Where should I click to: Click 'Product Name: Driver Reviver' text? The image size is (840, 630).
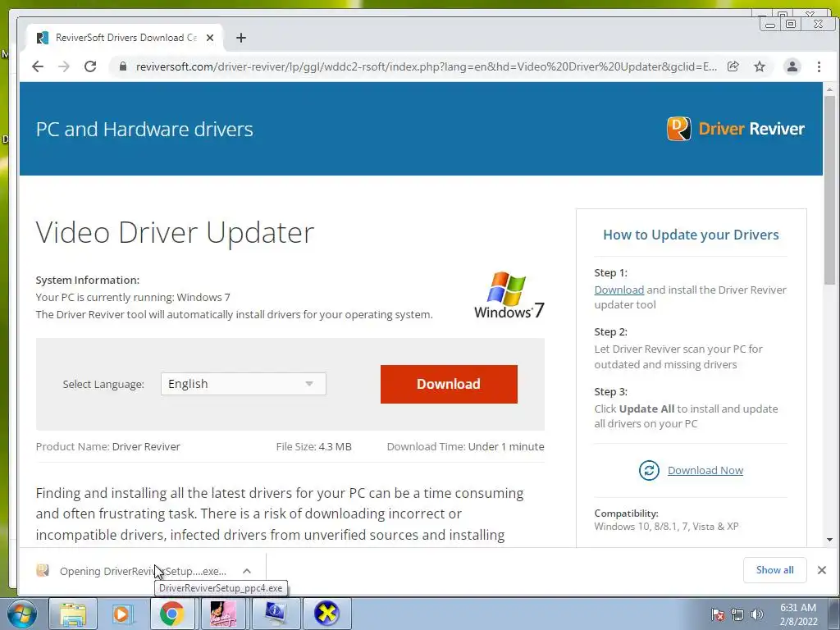coord(107,446)
